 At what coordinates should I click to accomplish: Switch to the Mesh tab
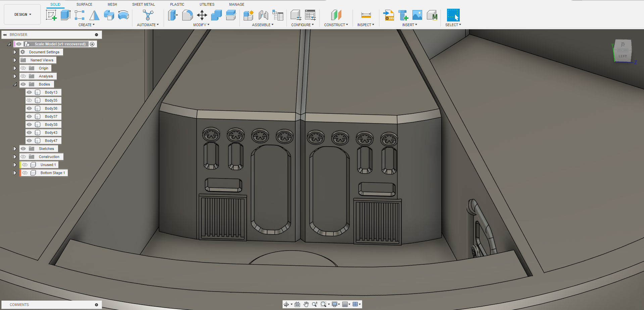click(112, 4)
